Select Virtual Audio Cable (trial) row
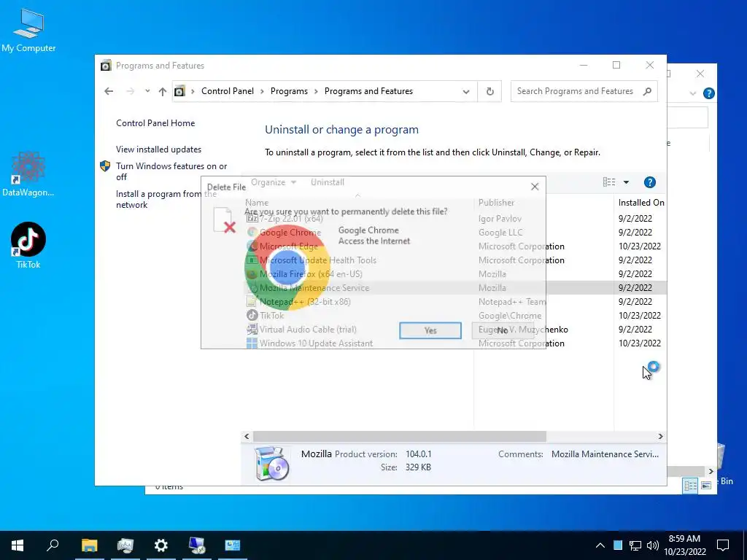This screenshot has width=747, height=560. tap(455, 329)
